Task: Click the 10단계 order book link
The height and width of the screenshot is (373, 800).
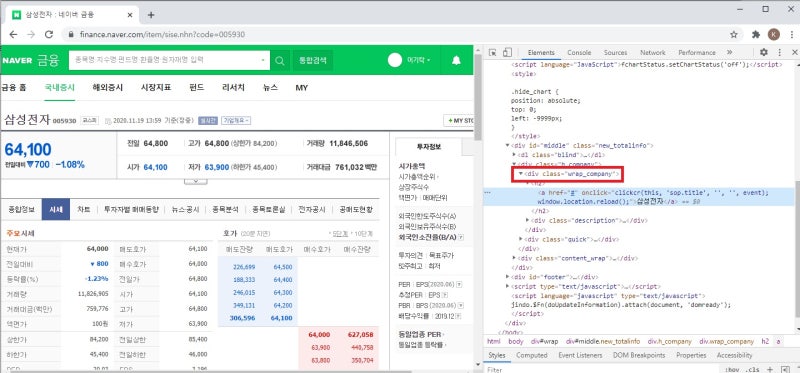Action: (362, 233)
